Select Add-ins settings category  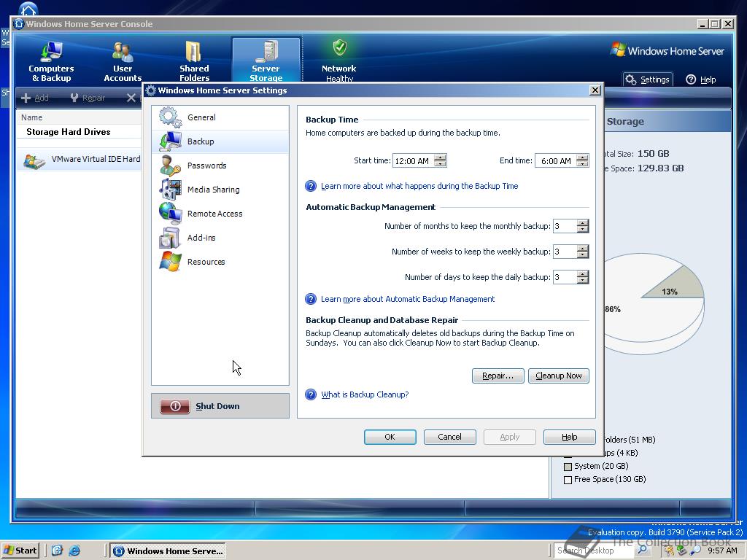pos(220,238)
